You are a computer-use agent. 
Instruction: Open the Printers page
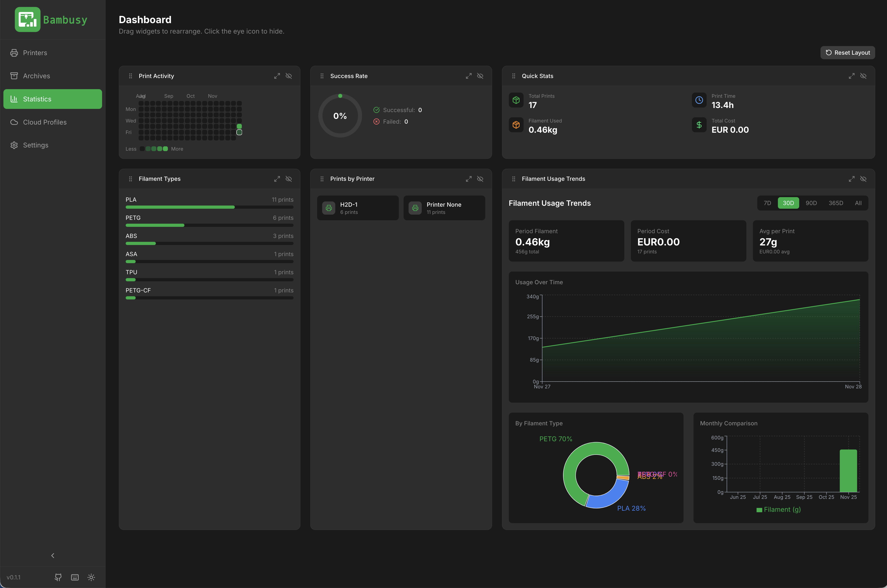click(52, 53)
